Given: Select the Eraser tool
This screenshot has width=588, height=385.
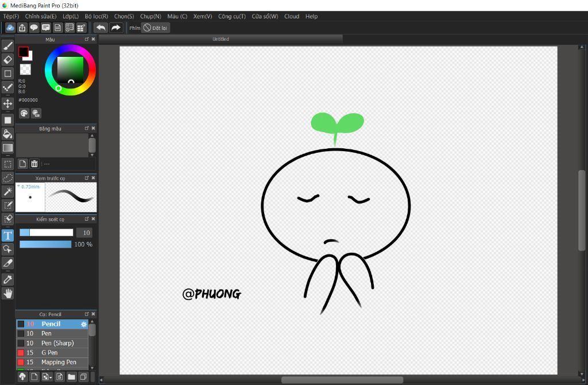Looking at the screenshot, I should [7, 60].
